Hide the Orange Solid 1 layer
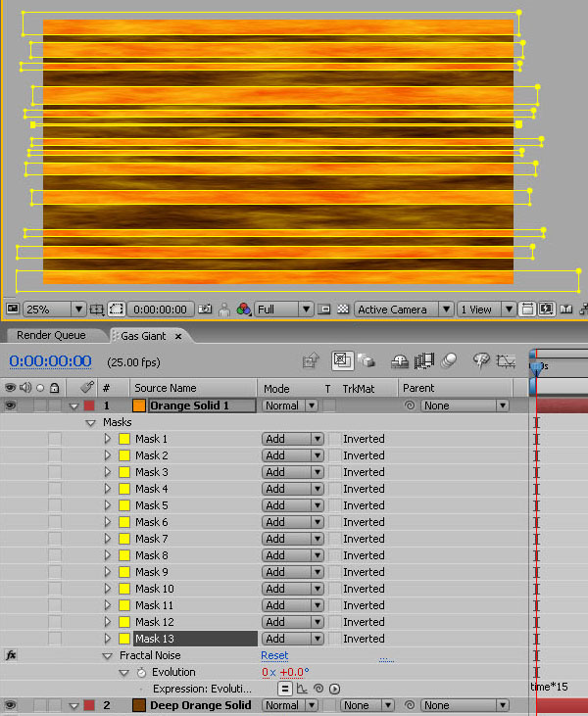588x716 pixels. coord(11,406)
